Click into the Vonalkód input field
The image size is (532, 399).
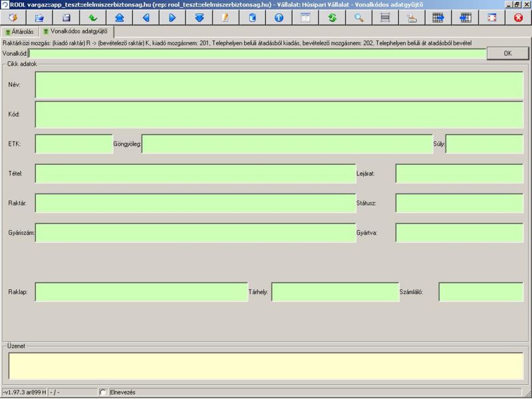point(257,53)
